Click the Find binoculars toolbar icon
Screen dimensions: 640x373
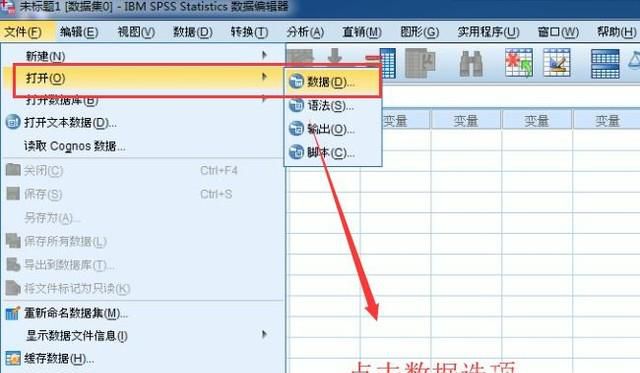[x=471, y=63]
